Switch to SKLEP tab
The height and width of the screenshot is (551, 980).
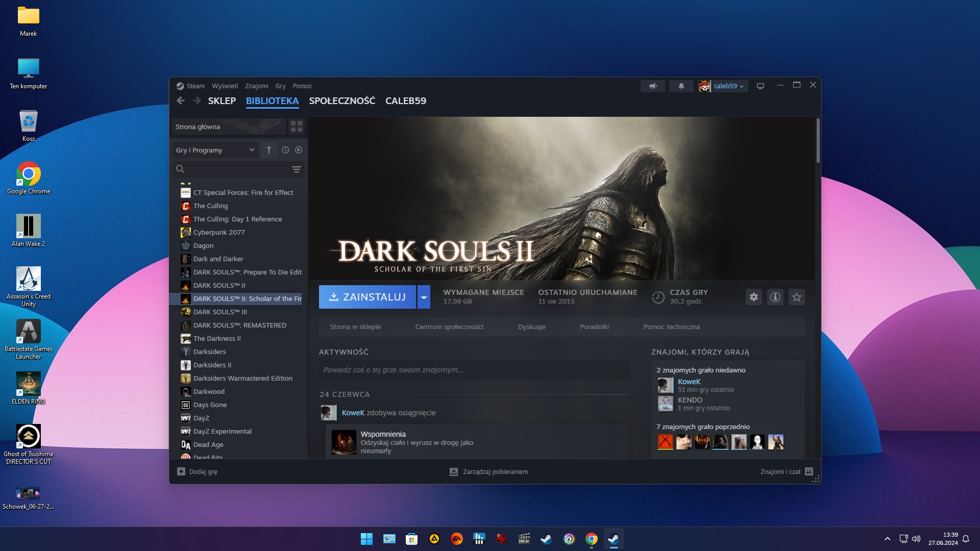point(222,101)
